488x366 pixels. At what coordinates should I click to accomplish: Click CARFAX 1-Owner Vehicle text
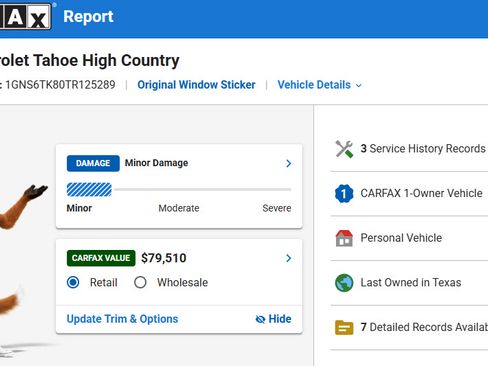tap(421, 193)
